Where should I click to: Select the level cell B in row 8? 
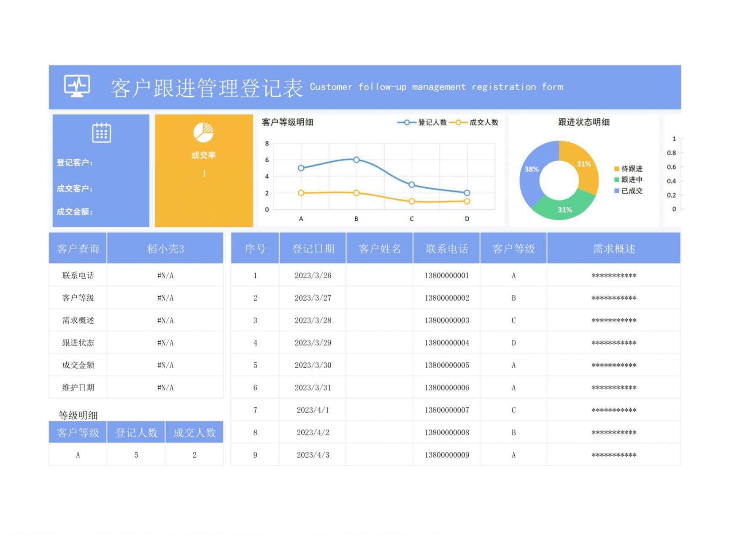pyautogui.click(x=513, y=432)
